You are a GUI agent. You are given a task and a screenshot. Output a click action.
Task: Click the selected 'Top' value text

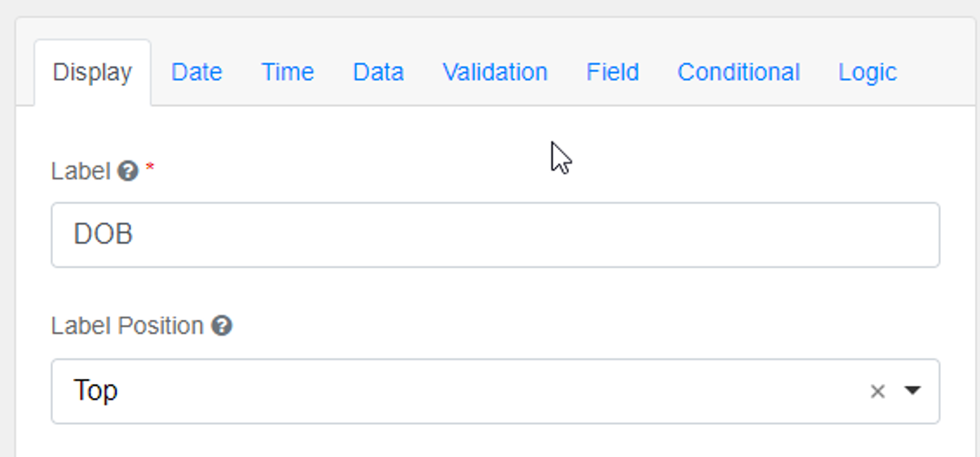click(95, 391)
